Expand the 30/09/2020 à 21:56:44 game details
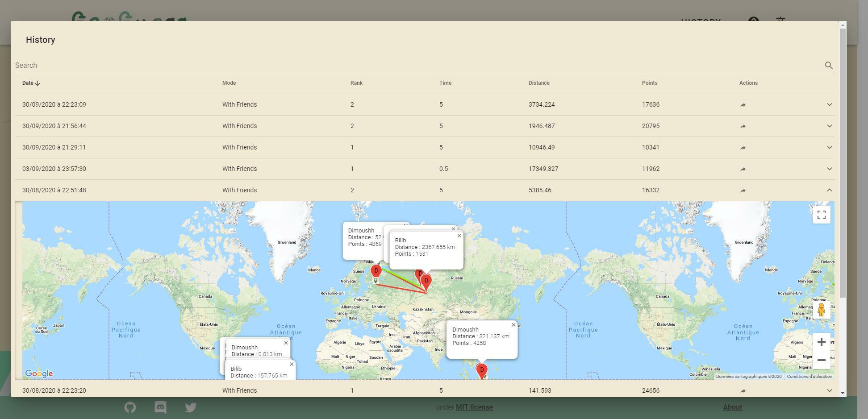This screenshot has height=419, width=868. (x=830, y=126)
